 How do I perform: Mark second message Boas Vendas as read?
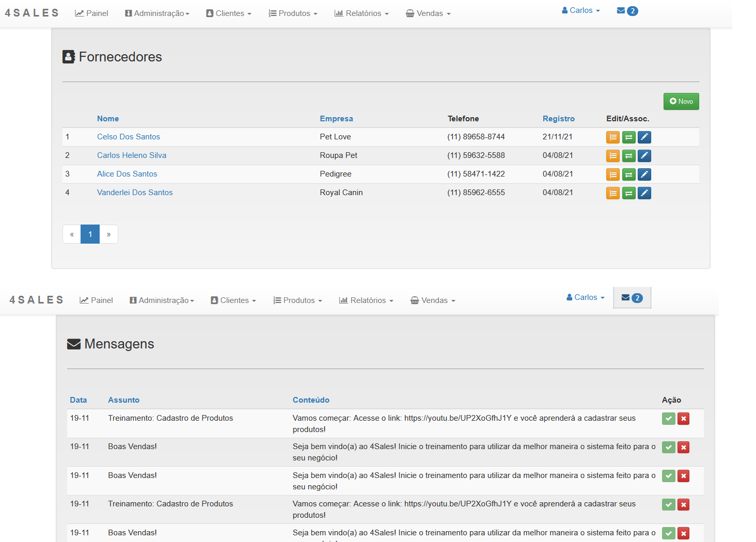pos(668,448)
